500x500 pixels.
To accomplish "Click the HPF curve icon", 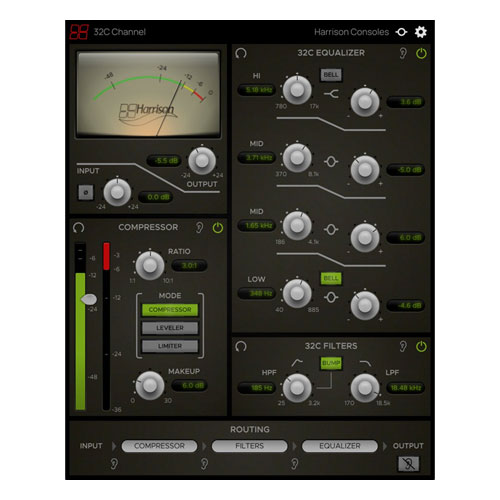I will [297, 363].
